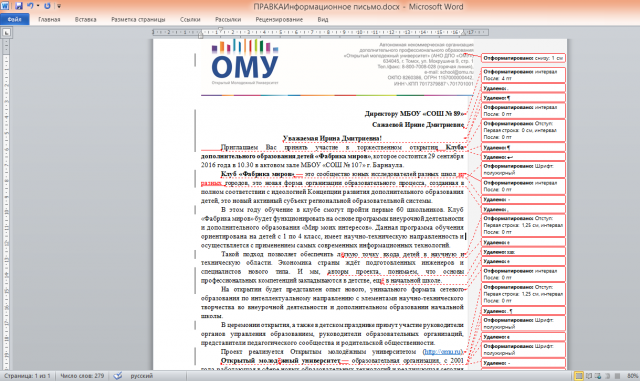Click the Word application icon in title bar
Image resolution: width=640 pixels, height=381 pixels.
[5, 6]
